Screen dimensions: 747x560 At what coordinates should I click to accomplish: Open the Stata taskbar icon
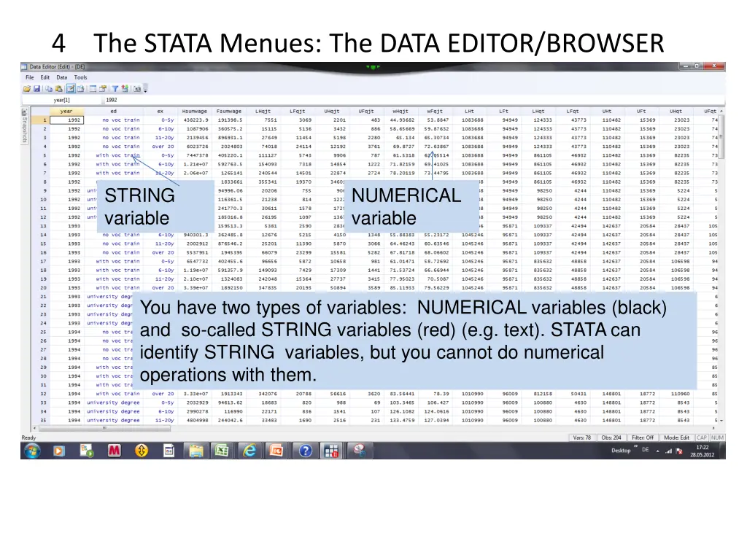pos(332,451)
